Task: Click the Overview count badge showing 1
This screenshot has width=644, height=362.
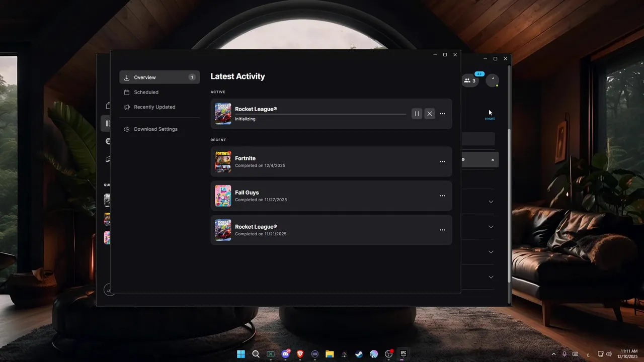Action: pos(192,77)
